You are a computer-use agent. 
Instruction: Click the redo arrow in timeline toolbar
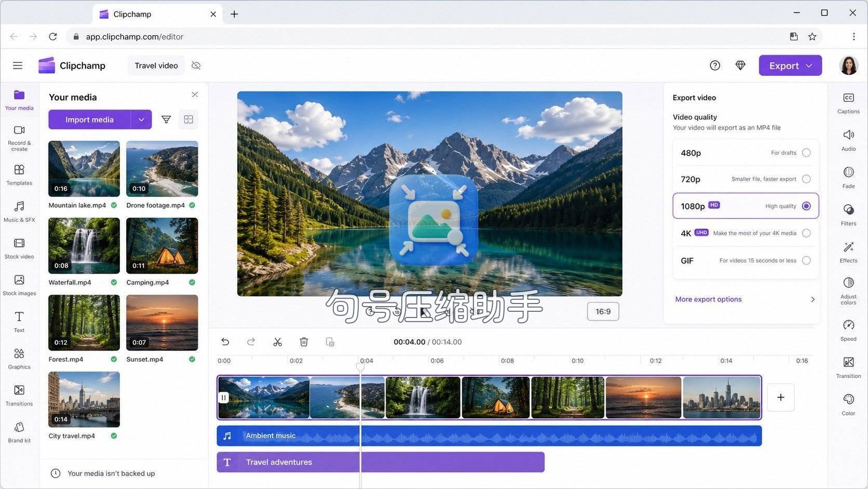[251, 341]
